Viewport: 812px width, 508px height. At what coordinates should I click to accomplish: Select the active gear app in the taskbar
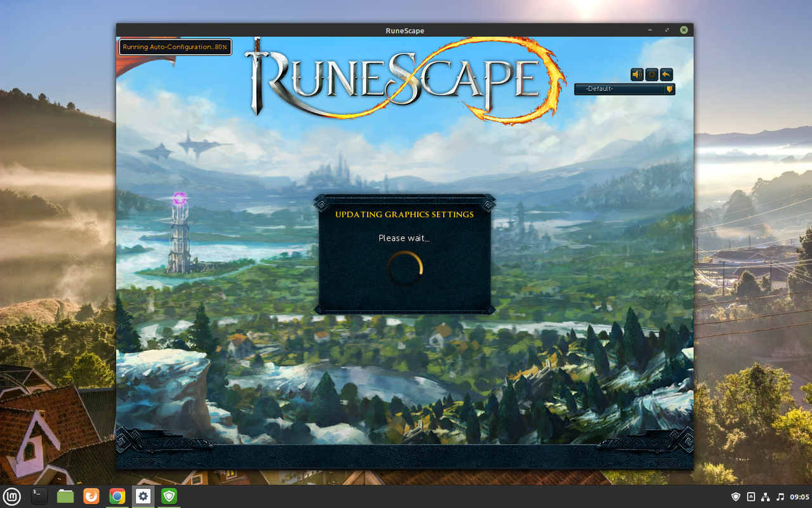pos(143,496)
